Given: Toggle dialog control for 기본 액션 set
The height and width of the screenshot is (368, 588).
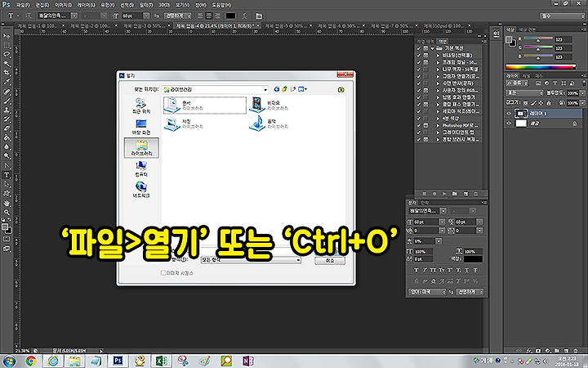Looking at the screenshot, I should pyautogui.click(x=426, y=48).
